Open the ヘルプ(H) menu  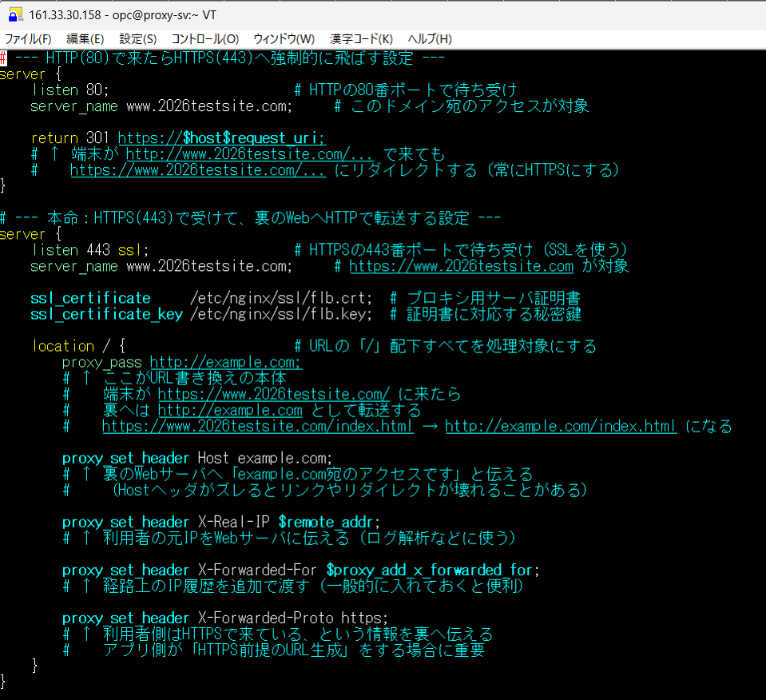pyautogui.click(x=430, y=39)
